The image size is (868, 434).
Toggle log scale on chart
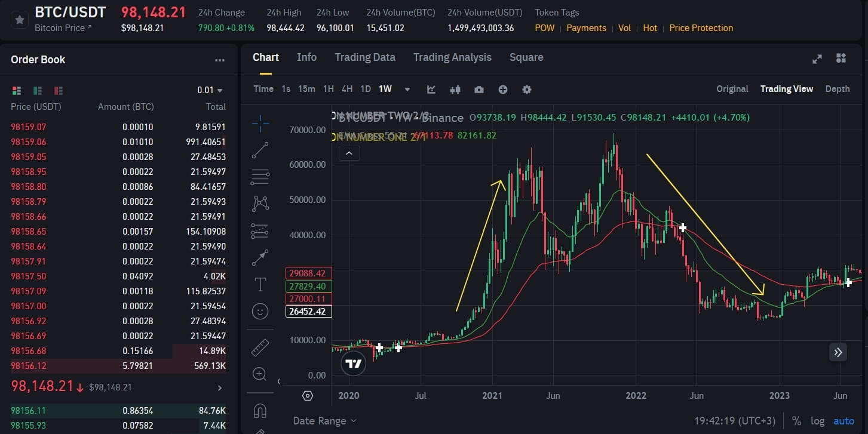click(x=817, y=421)
